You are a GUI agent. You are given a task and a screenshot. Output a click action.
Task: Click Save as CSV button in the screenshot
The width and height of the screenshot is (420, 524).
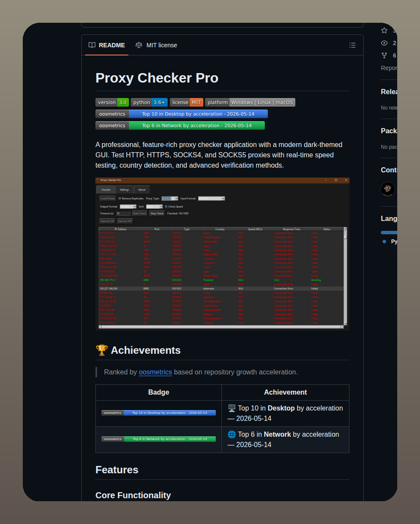coord(107,221)
